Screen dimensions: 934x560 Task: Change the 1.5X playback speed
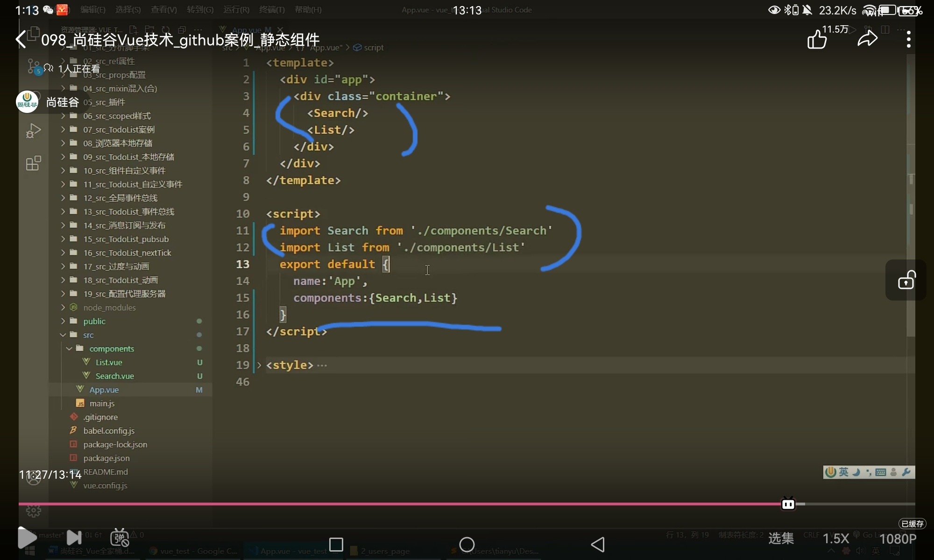point(835,539)
